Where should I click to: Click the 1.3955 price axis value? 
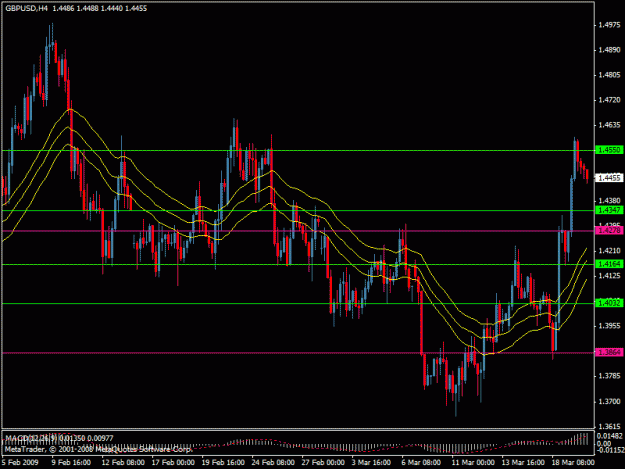(x=609, y=326)
